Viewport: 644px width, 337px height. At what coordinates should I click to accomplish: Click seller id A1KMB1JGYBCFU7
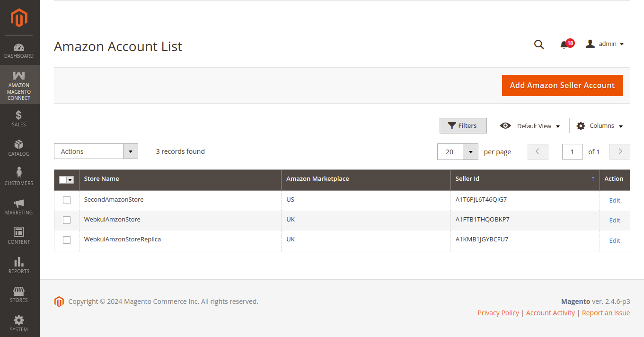click(x=482, y=239)
